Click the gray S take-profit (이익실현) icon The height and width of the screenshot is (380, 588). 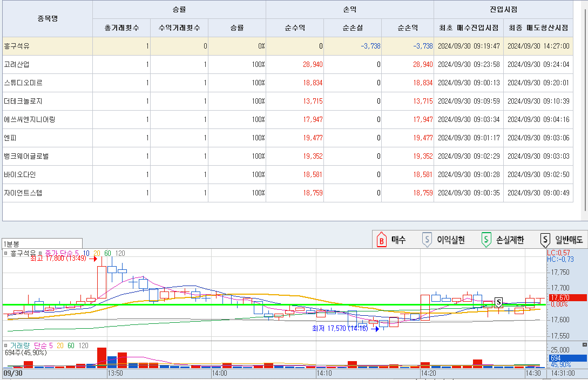427,240
